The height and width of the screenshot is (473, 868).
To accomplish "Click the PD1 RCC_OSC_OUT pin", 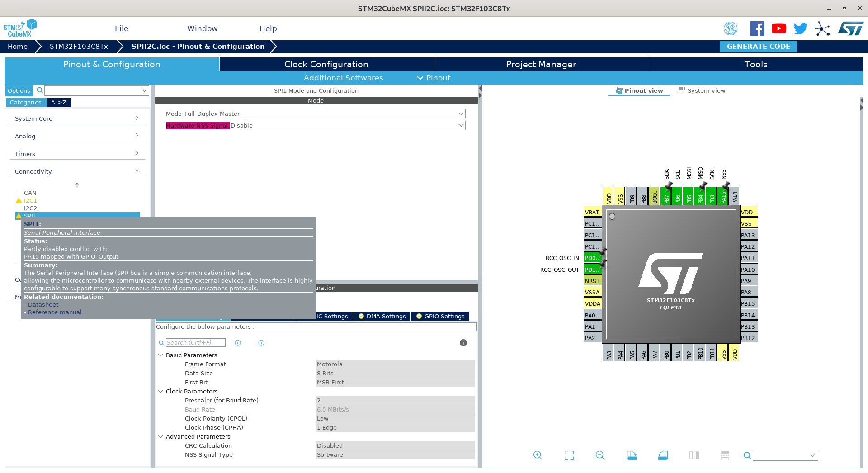I will click(592, 270).
